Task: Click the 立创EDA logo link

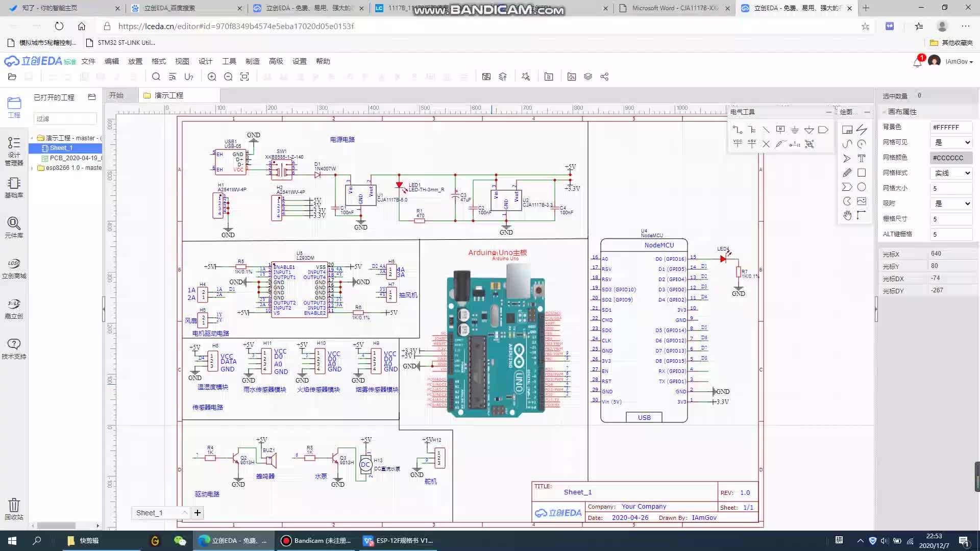Action: pyautogui.click(x=40, y=61)
